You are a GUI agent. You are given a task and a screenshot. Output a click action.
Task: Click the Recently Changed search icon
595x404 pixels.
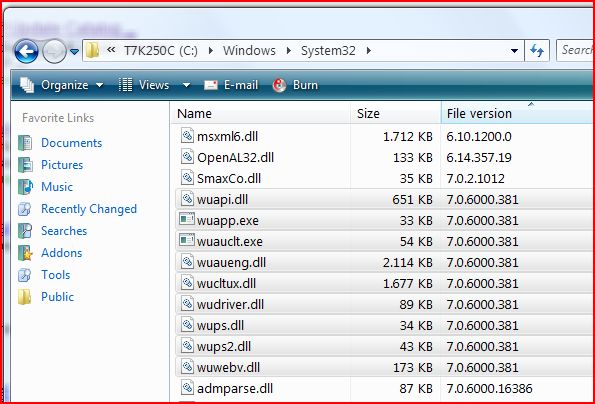pos(24,209)
